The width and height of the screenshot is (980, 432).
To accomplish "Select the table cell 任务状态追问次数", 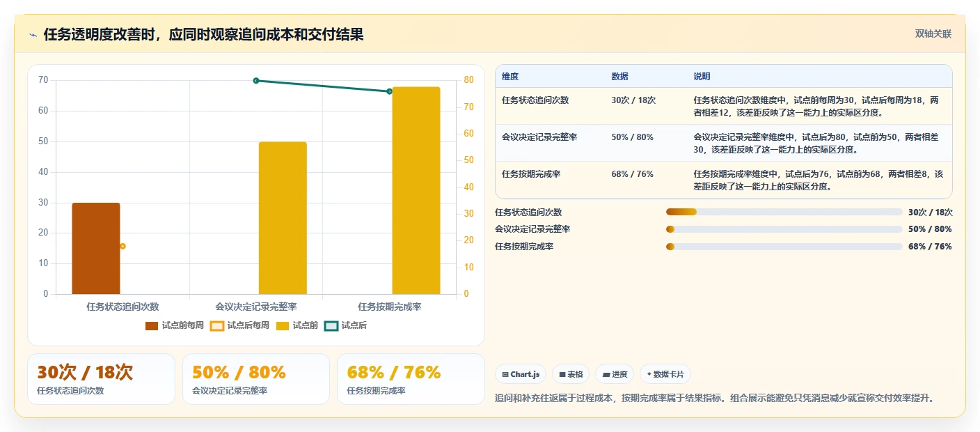I will pos(535,100).
